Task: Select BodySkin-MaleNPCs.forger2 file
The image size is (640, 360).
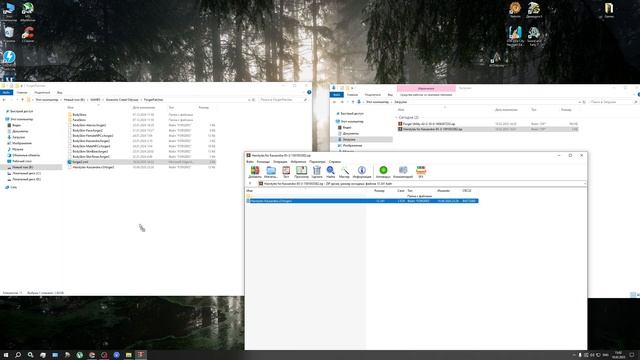Action: (x=91, y=146)
